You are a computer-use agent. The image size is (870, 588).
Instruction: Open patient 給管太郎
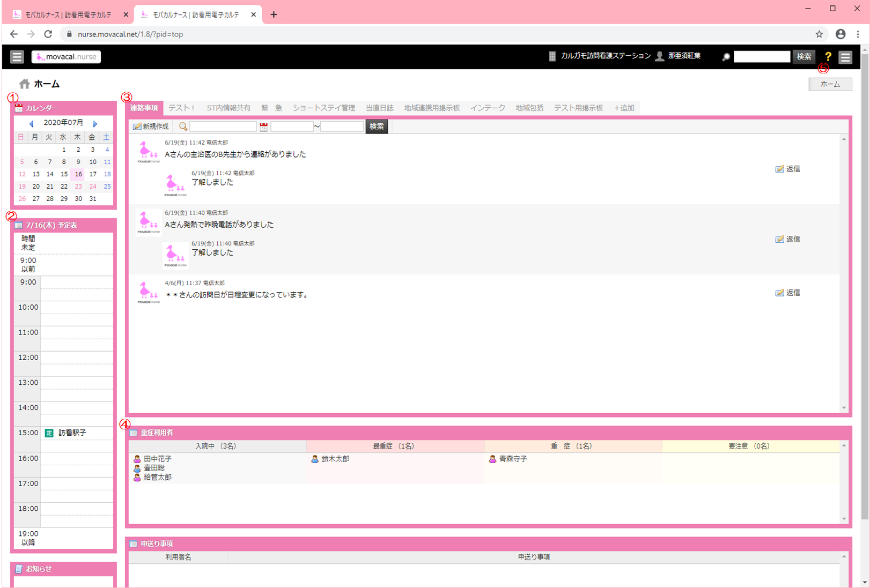coord(158,478)
